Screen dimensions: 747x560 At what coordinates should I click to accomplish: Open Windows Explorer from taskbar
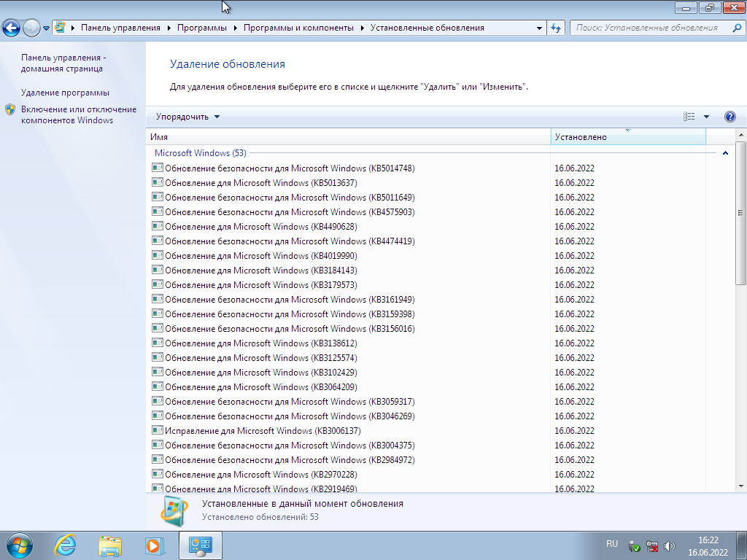110,545
